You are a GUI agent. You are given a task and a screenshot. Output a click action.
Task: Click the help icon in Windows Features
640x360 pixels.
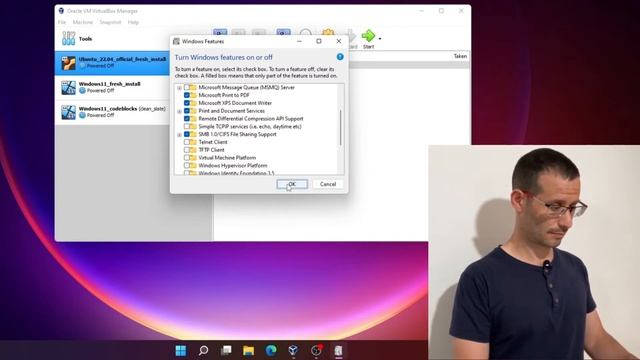pyautogui.click(x=340, y=57)
